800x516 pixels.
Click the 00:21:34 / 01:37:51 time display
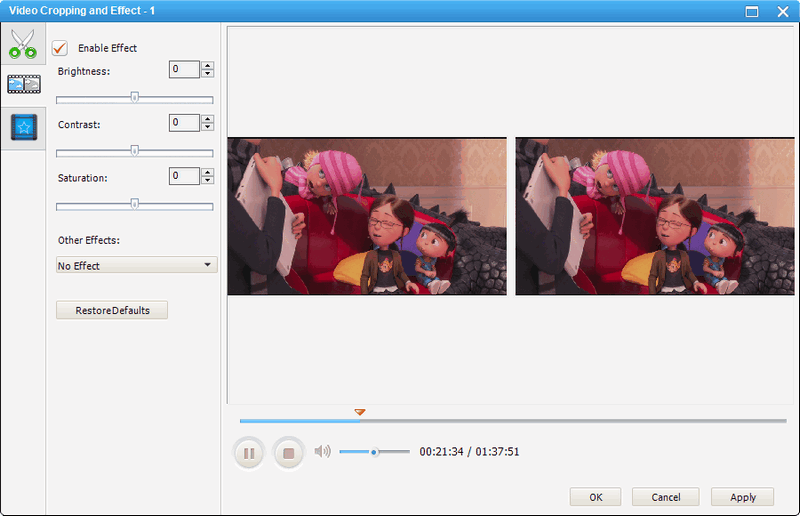click(469, 452)
